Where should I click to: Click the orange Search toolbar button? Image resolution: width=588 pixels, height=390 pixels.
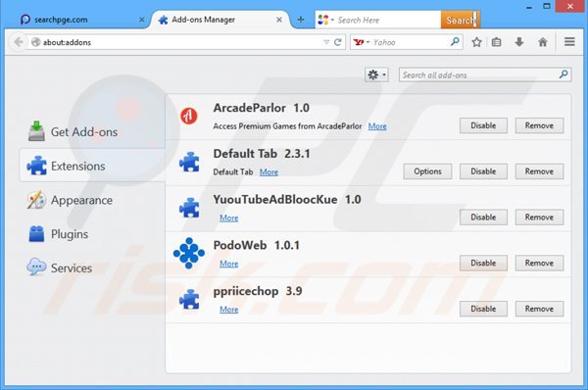tap(461, 20)
